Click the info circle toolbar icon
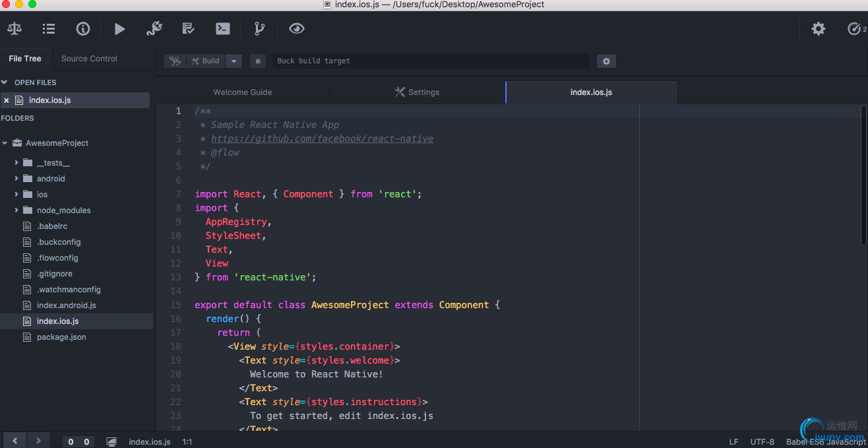868x448 pixels. (x=83, y=29)
